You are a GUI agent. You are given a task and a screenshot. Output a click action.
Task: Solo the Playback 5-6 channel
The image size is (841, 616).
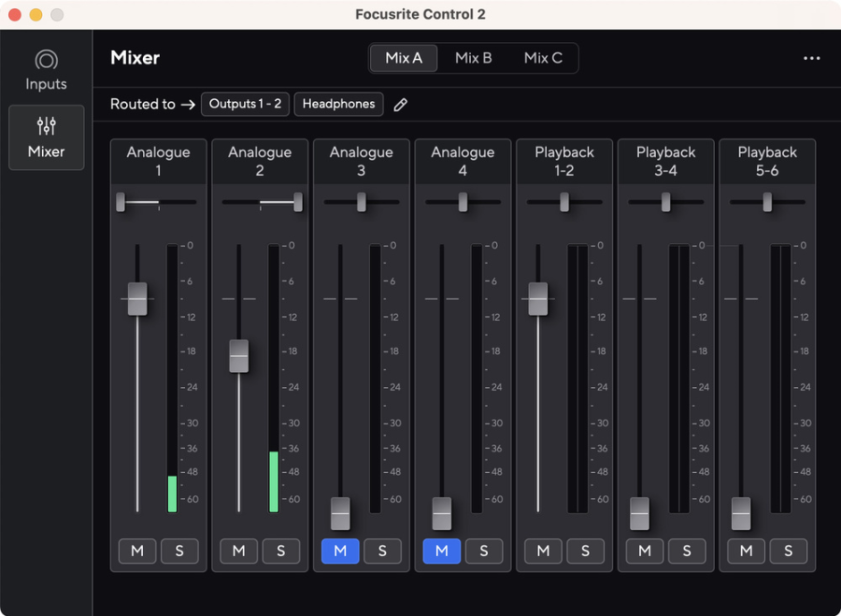(x=788, y=552)
